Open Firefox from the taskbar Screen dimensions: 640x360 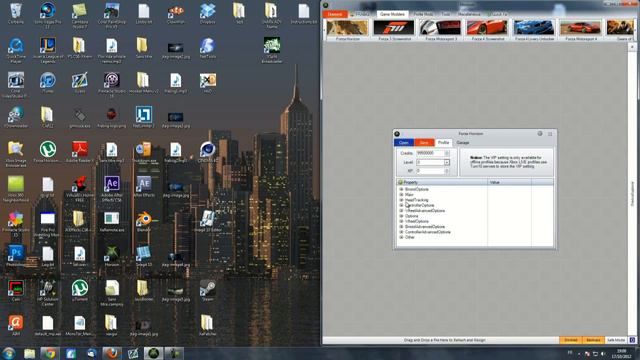(x=112, y=353)
